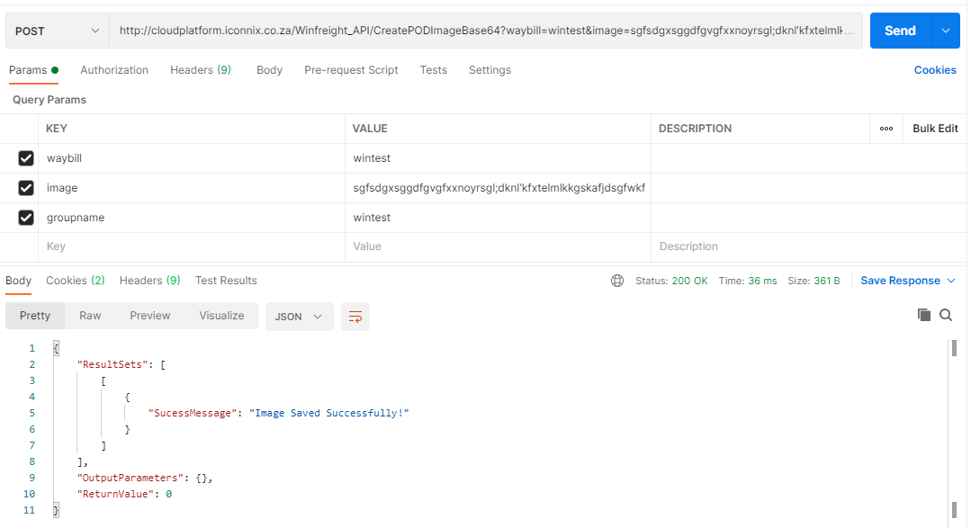Click the Send button
The width and height of the screenshot is (980, 528).
901,31
